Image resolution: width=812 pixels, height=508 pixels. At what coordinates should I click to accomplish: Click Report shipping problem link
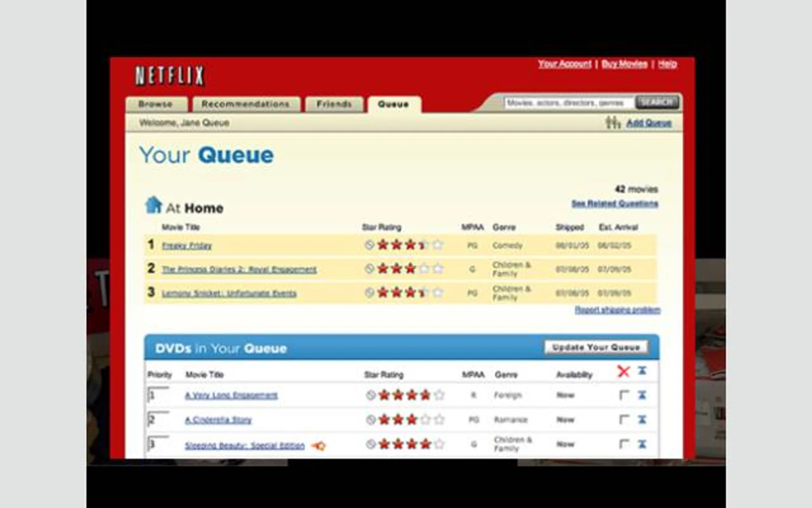click(618, 310)
